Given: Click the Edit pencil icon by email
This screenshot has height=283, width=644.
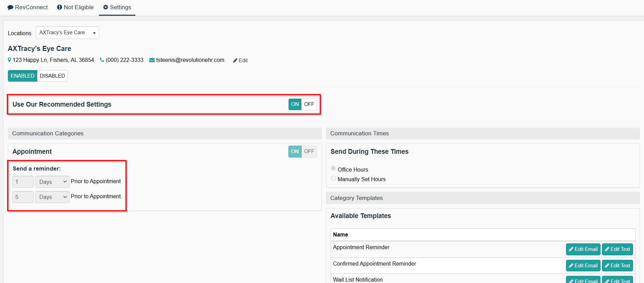Looking at the screenshot, I should [x=235, y=60].
